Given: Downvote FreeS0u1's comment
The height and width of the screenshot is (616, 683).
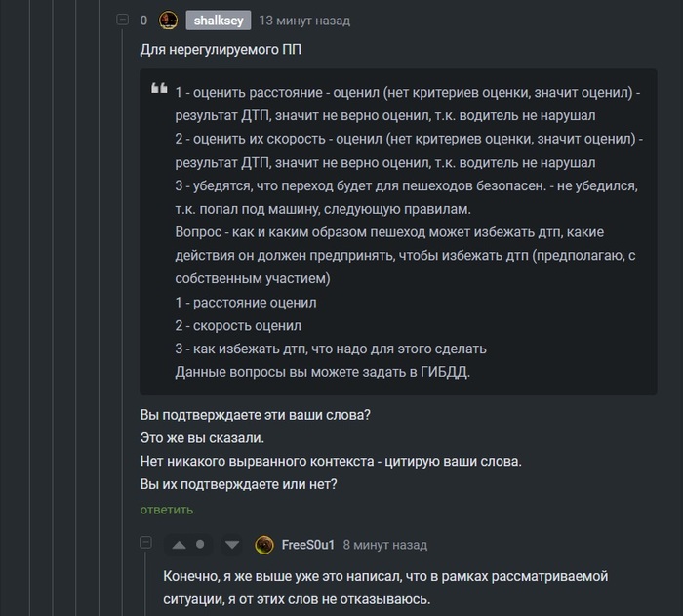Looking at the screenshot, I should tap(231, 545).
